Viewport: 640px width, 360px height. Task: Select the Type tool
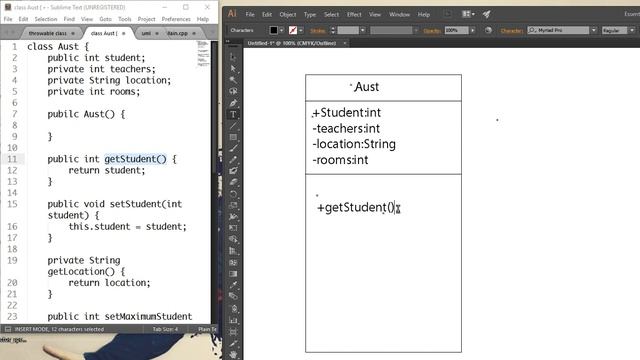tap(233, 115)
